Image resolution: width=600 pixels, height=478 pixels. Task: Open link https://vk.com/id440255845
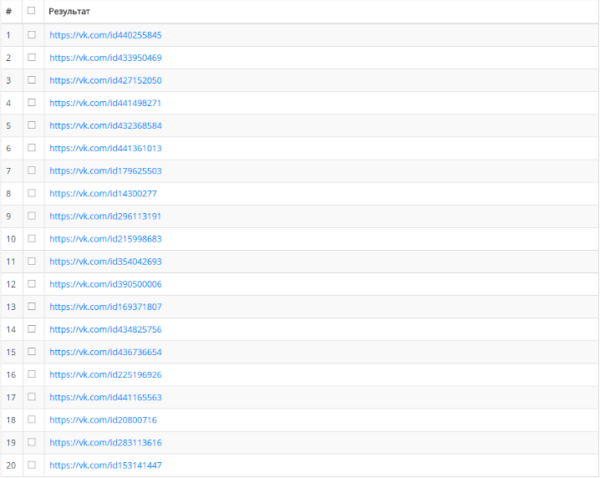[106, 35]
